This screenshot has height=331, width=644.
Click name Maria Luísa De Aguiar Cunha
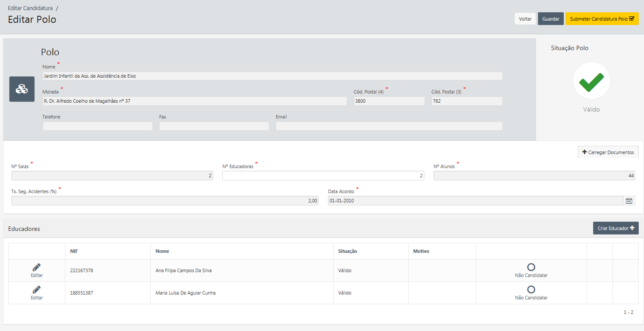pyautogui.click(x=185, y=293)
